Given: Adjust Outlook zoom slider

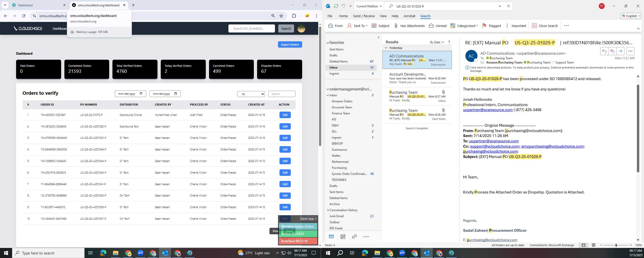Looking at the screenshot, I should (x=616, y=245).
